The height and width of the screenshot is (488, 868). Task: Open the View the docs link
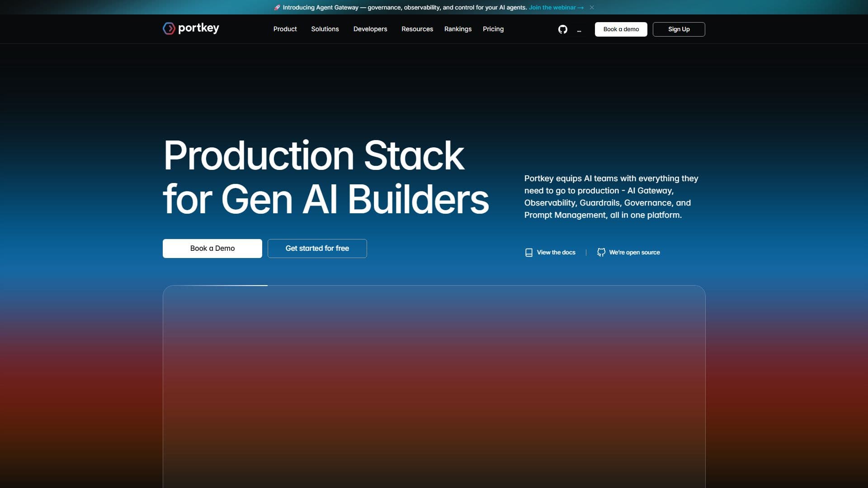point(556,253)
